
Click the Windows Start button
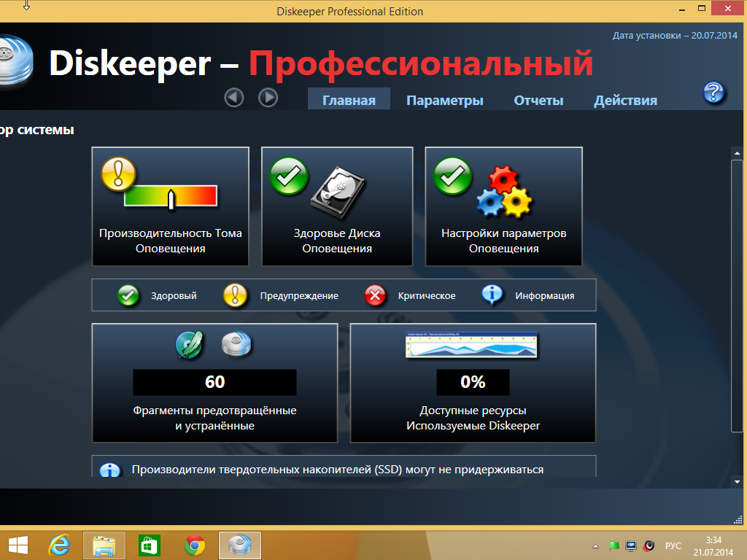coord(18,545)
